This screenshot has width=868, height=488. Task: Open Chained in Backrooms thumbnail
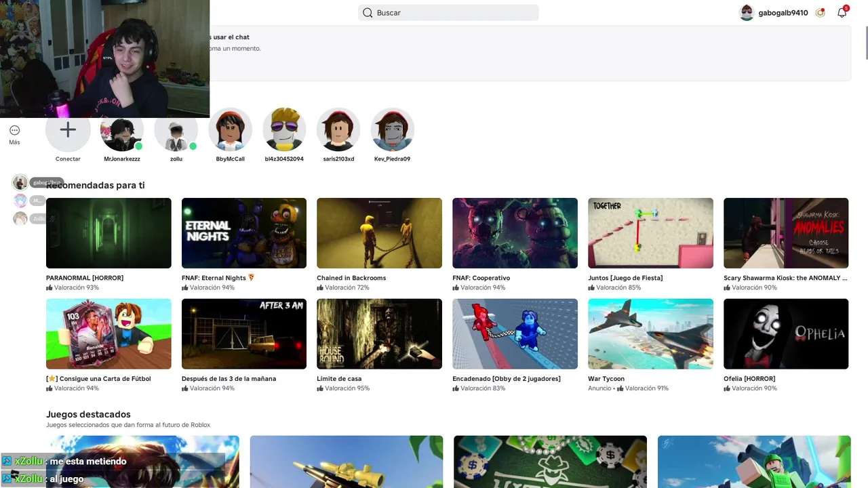pos(379,233)
